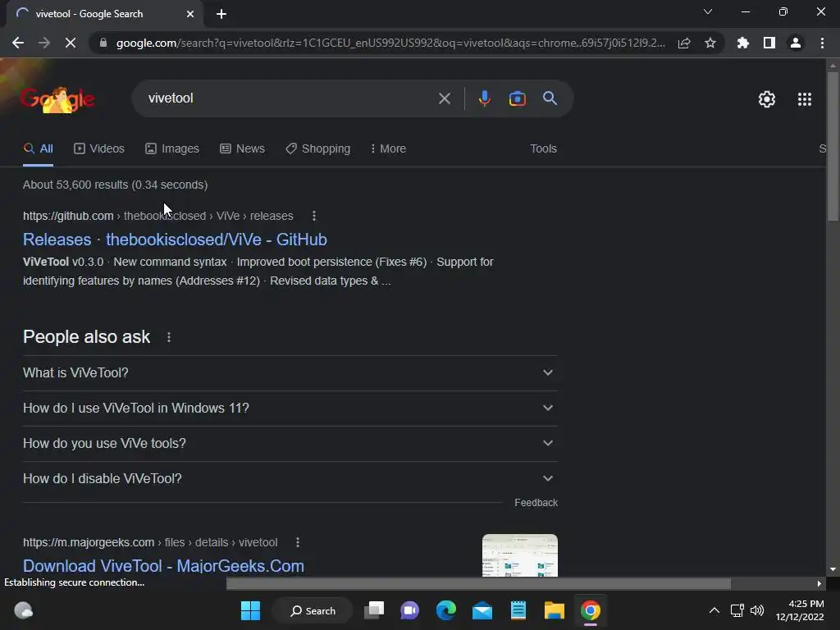The height and width of the screenshot is (630, 840).
Task: Expand 'How do I use ViVeTool in Windows 11?'
Action: click(x=290, y=409)
